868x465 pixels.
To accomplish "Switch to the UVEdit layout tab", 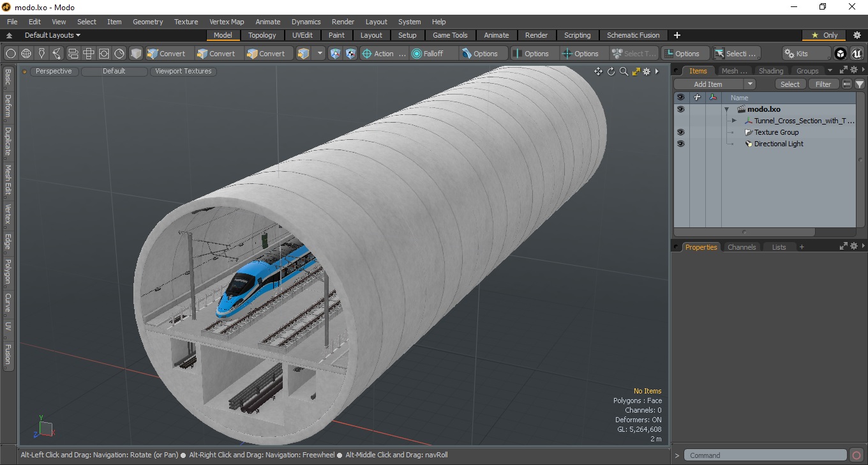I will click(303, 35).
